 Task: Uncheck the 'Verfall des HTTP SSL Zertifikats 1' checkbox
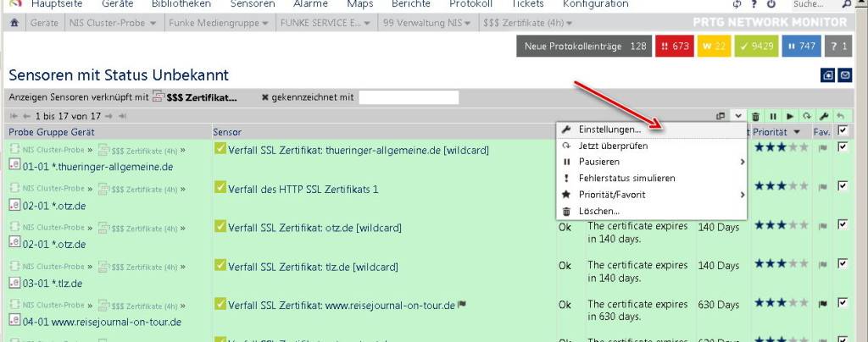coord(843,185)
